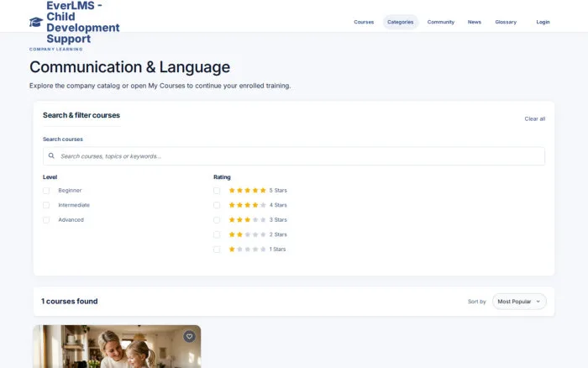The image size is (588, 368).
Task: Click the EverLMS Child Development Support title
Action: click(x=83, y=22)
